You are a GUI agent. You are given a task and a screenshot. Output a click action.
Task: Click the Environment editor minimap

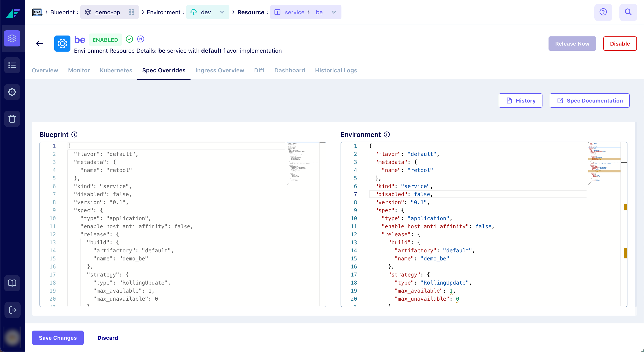click(604, 163)
